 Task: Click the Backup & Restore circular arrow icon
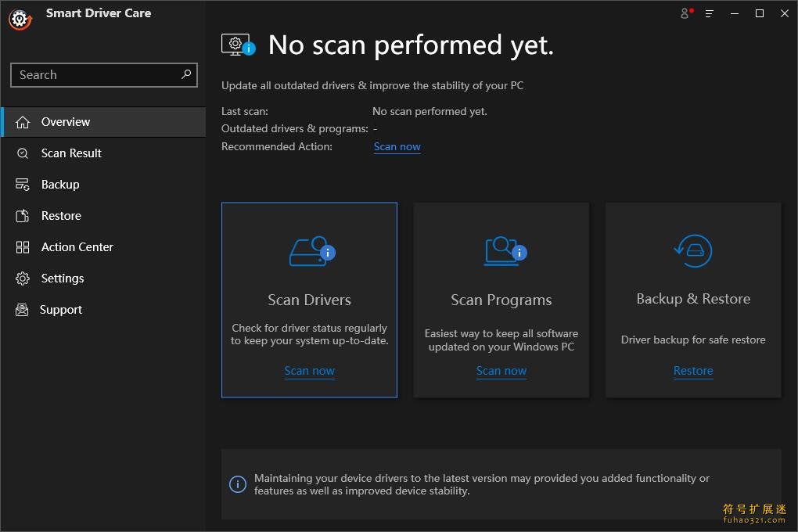pyautogui.click(x=693, y=251)
